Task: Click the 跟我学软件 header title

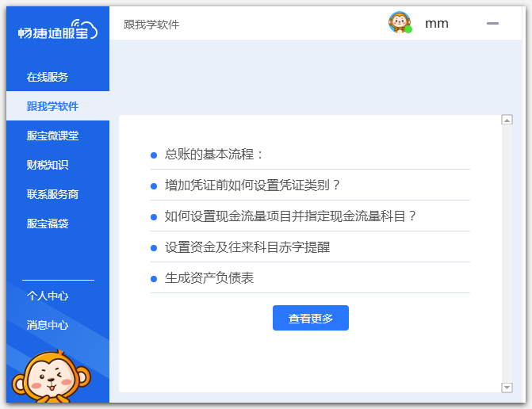Action: [151, 25]
